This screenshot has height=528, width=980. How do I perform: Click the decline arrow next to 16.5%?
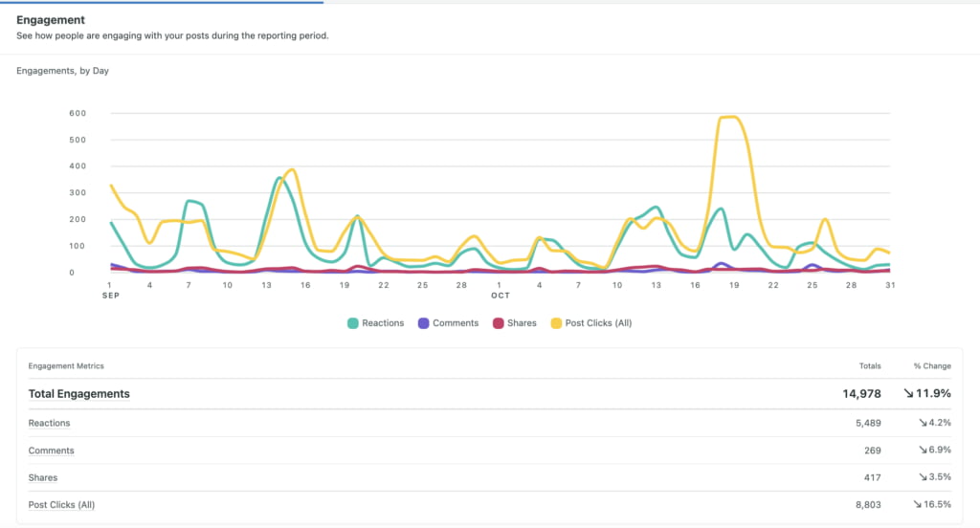click(918, 504)
